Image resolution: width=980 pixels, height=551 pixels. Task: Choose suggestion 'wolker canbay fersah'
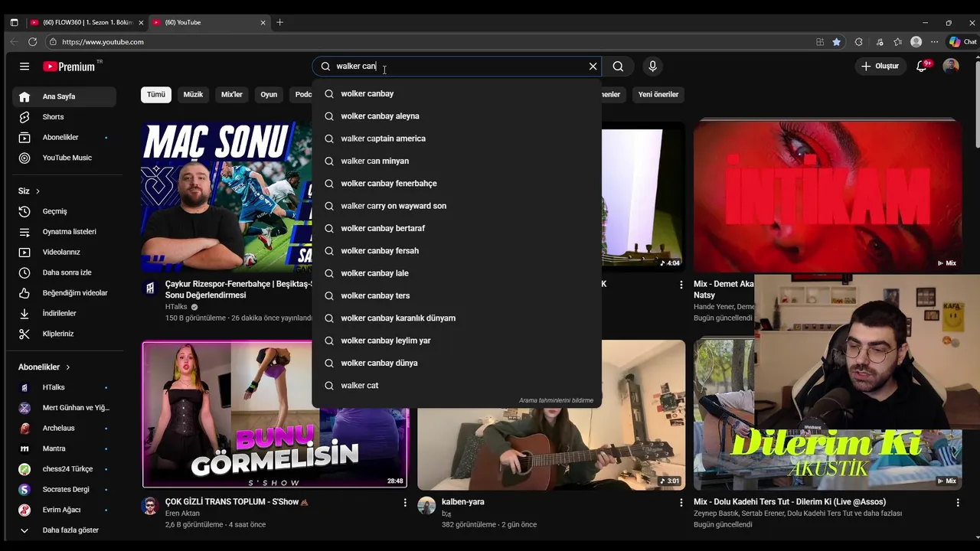pos(457,251)
